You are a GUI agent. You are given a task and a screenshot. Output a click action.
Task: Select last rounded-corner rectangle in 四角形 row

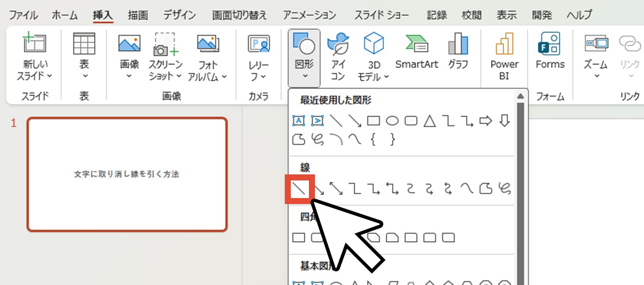point(448,237)
